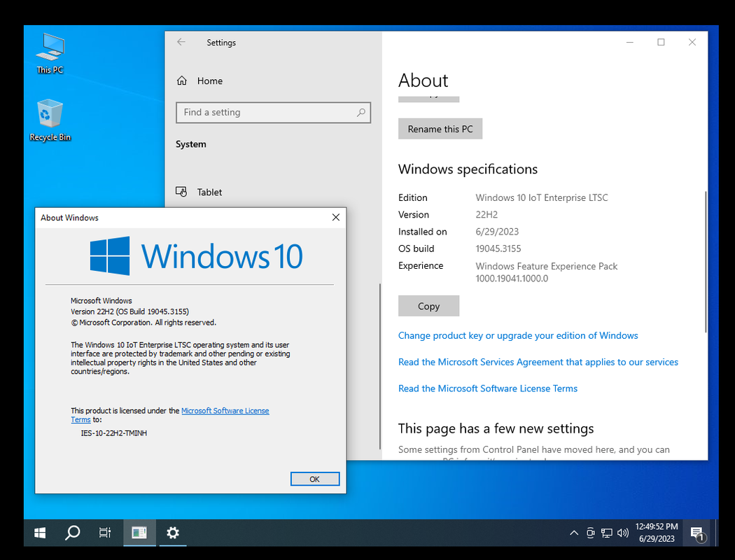Show hidden tray icons chevron

pyautogui.click(x=574, y=533)
